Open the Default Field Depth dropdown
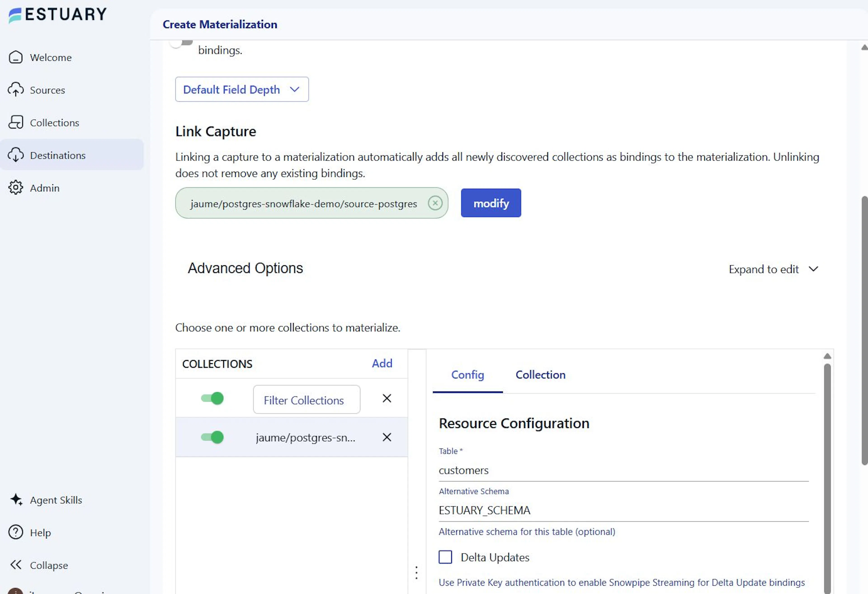Screen dimensions: 868x594 [242, 89]
